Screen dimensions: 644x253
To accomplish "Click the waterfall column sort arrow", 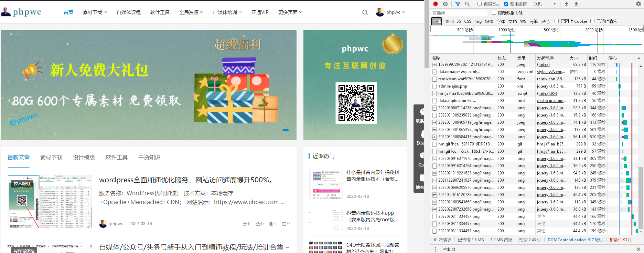I will click(x=639, y=58).
